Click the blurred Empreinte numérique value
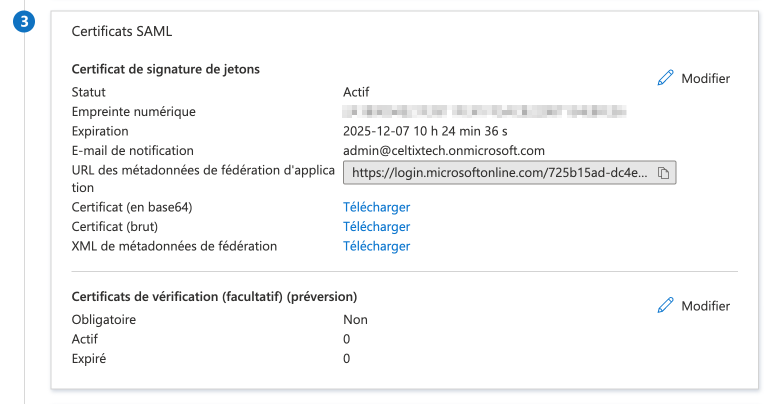Image resolution: width=776 pixels, height=404 pixels. (484, 111)
